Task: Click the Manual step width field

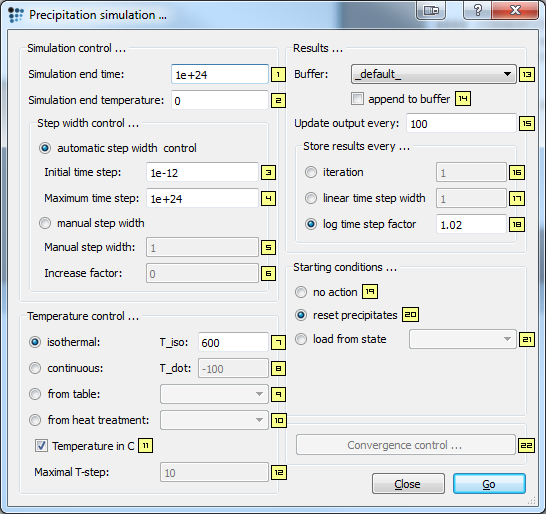Action: 202,247
